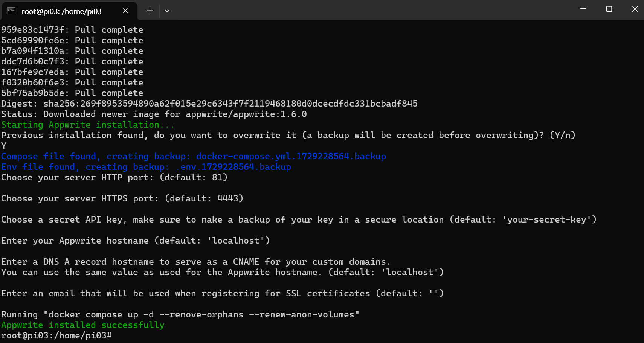Click the 'Status: Downloaded newer image' line
Image resolution: width=644 pixels, height=343 pixels.
[154, 114]
